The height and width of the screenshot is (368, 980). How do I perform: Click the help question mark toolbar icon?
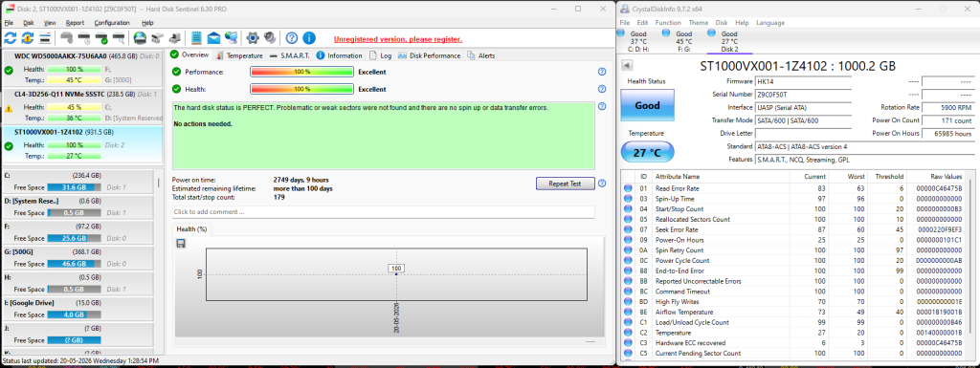click(x=291, y=38)
